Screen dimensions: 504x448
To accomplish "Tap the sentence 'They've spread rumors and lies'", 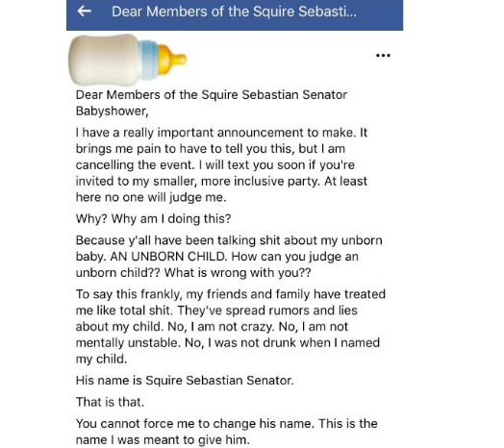I will pos(267,311).
